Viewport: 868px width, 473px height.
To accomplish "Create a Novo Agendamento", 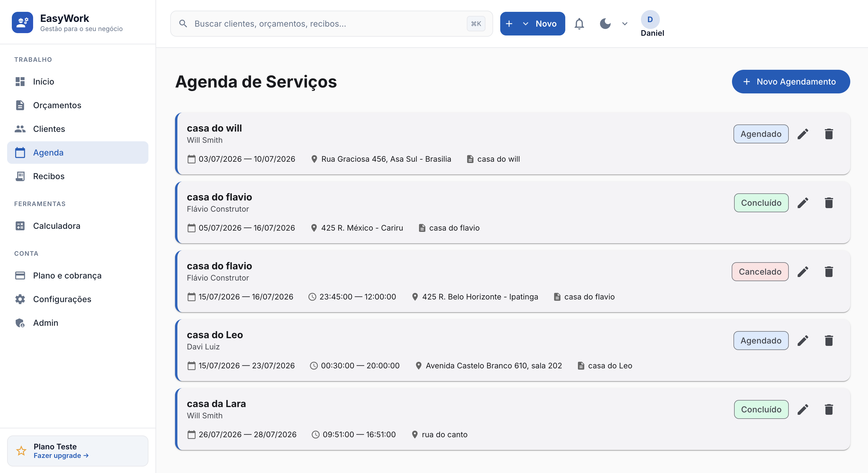I will pos(791,82).
